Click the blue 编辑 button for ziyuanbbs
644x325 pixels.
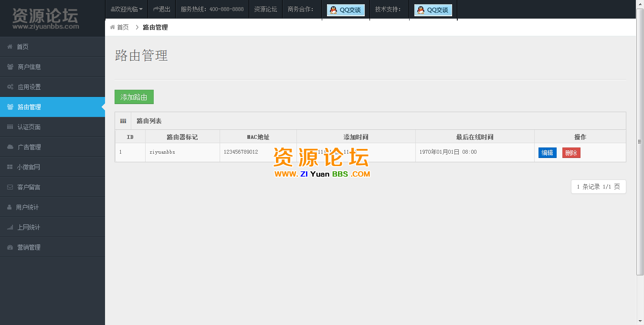548,153
